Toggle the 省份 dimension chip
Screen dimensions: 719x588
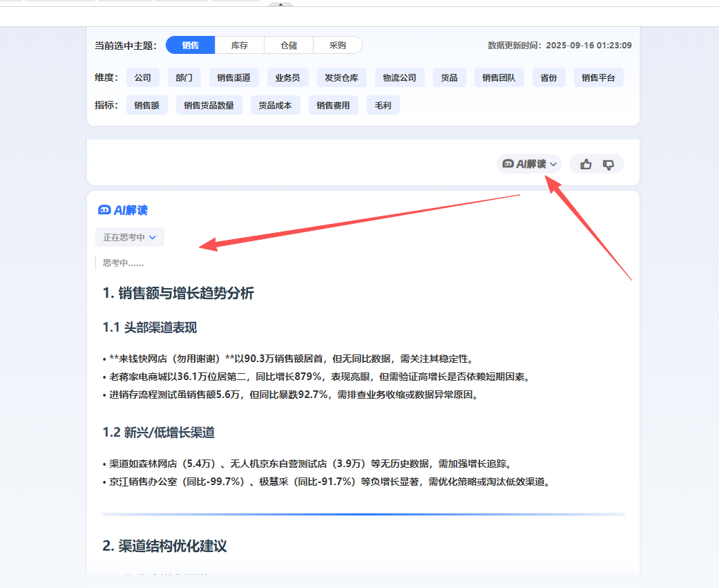[549, 77]
